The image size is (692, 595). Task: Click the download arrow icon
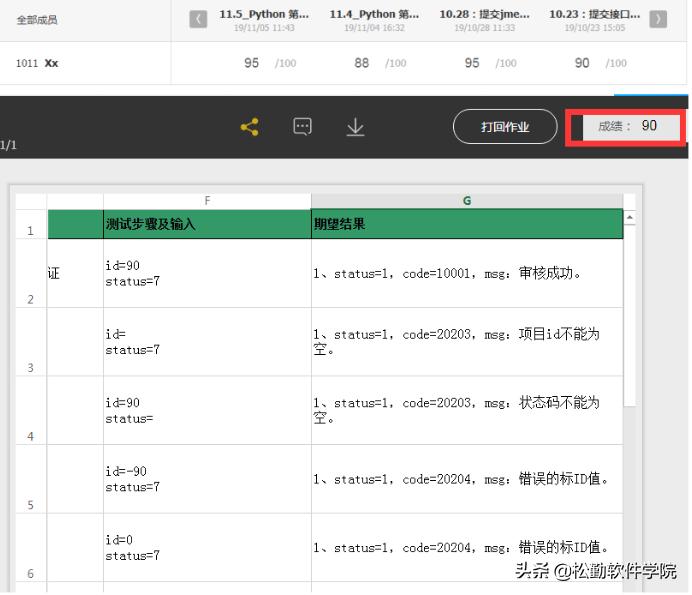(x=355, y=127)
